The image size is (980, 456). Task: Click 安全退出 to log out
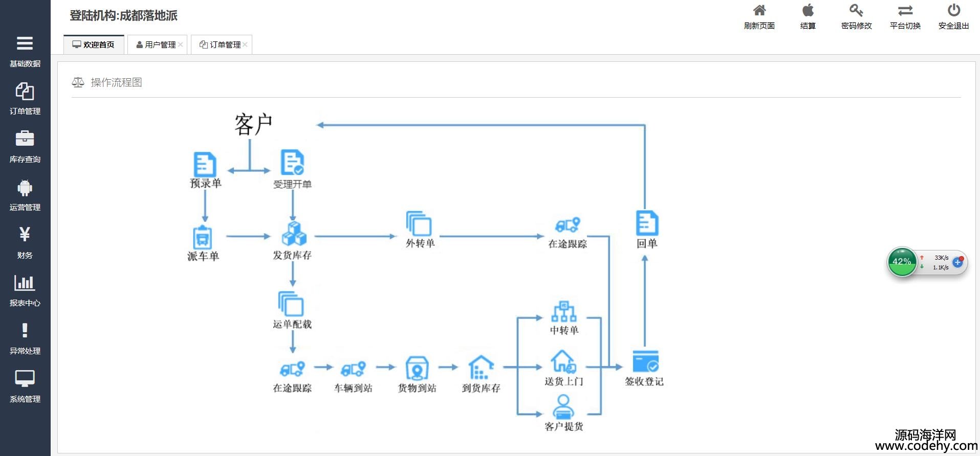click(x=953, y=16)
